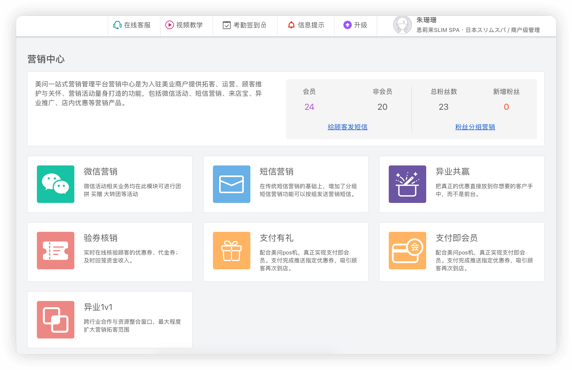Click the 新增粉丝 label in stats panel

506,92
